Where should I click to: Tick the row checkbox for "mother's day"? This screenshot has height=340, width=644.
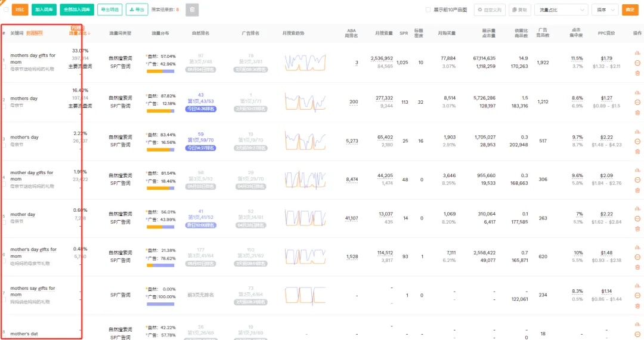click(4, 146)
